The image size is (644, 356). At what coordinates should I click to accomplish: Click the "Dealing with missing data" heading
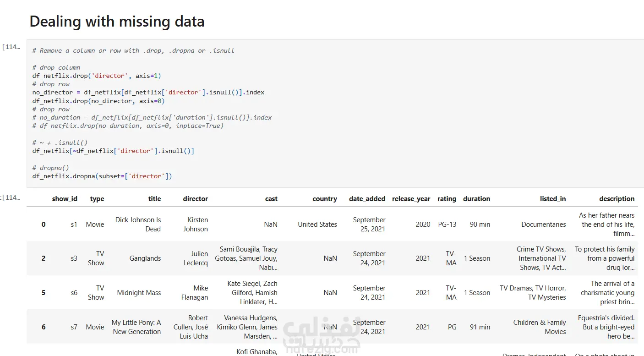[117, 22]
